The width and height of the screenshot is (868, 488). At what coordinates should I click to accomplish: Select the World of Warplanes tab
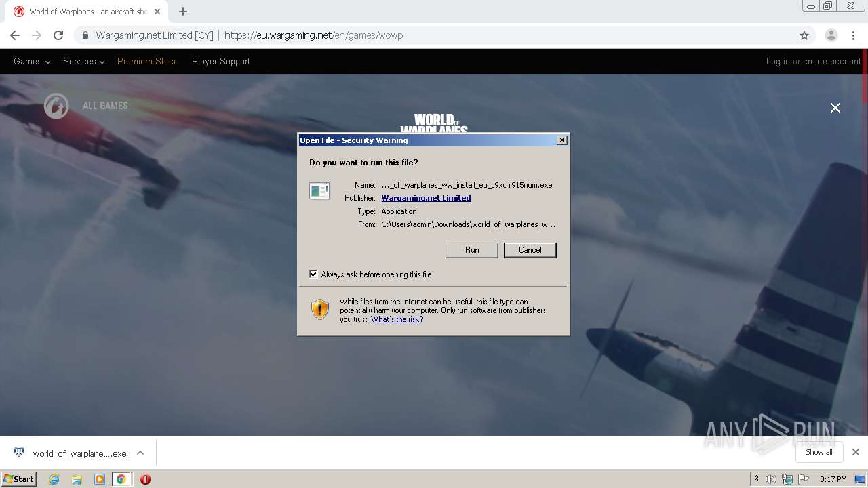[x=88, y=12]
